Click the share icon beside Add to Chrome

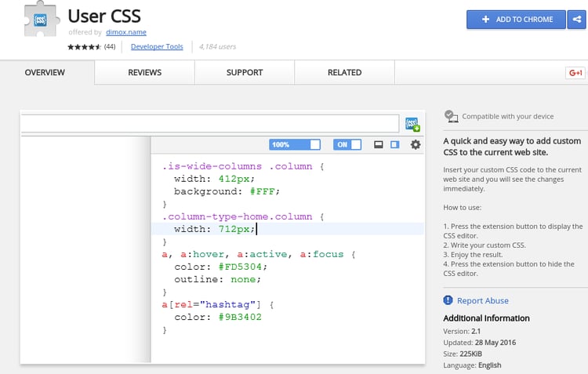(577, 20)
